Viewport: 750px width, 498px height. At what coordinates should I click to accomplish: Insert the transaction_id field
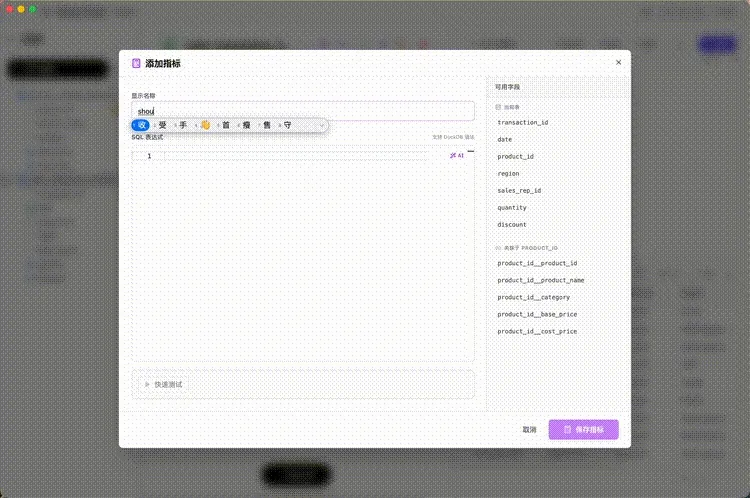pos(523,122)
